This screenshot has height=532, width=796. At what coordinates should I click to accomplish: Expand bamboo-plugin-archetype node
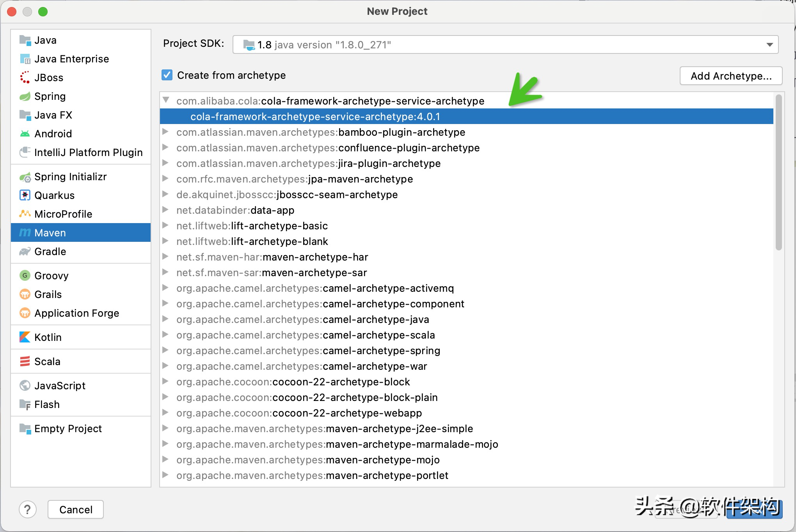(x=165, y=132)
